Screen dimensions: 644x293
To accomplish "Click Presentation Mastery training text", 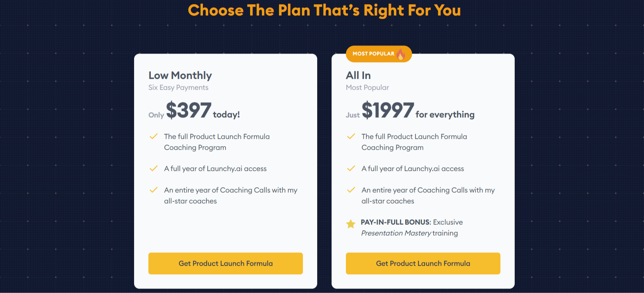I will (x=410, y=233).
